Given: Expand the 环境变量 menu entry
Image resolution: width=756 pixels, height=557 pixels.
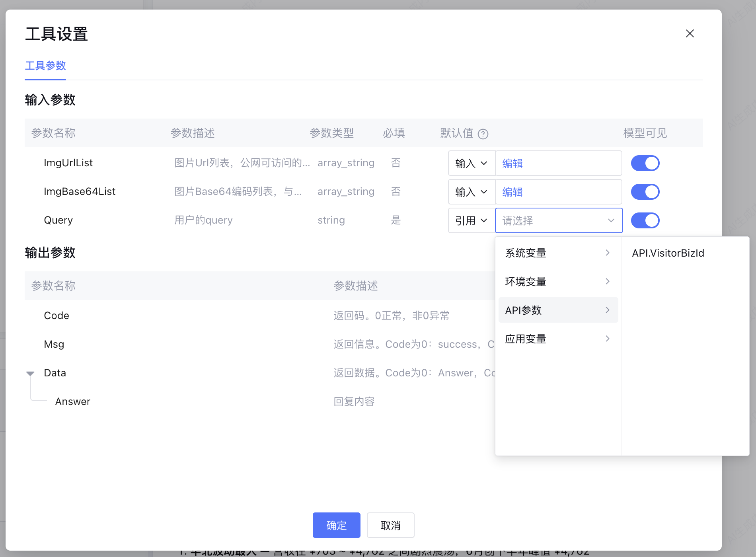Looking at the screenshot, I should (x=558, y=282).
